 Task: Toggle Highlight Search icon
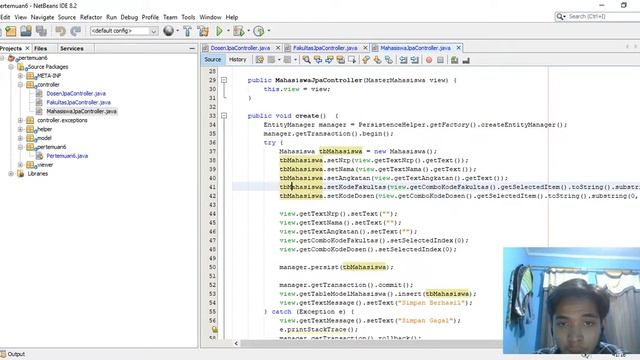(x=340, y=60)
